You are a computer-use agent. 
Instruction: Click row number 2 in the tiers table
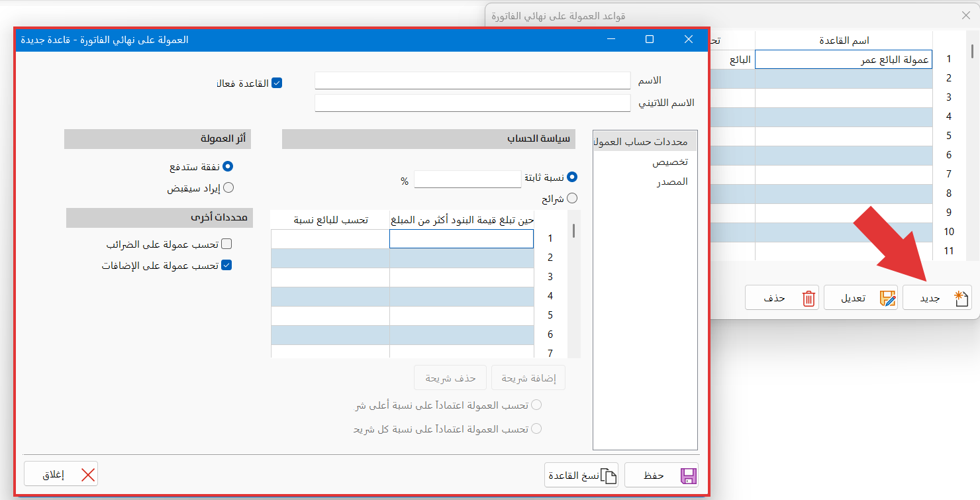[x=550, y=258]
